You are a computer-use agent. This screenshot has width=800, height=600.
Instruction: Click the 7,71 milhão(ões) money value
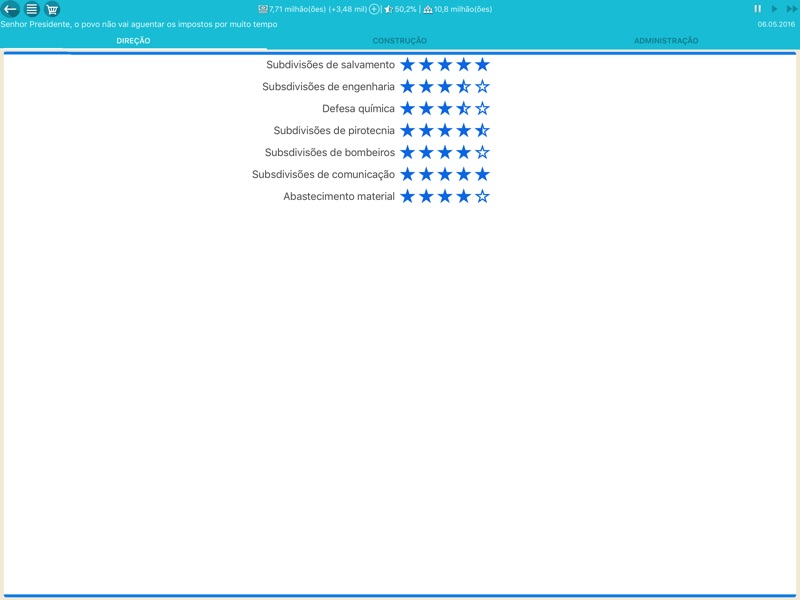coord(297,9)
